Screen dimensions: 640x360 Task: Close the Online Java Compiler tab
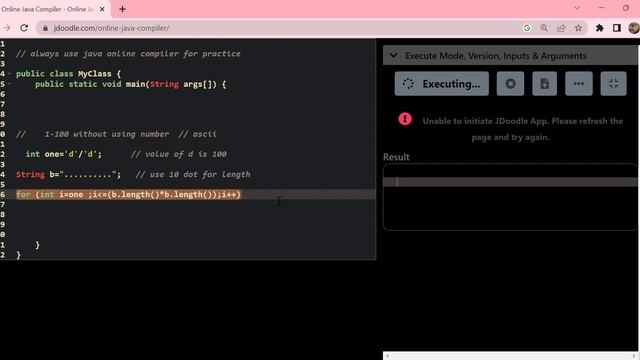(x=102, y=9)
